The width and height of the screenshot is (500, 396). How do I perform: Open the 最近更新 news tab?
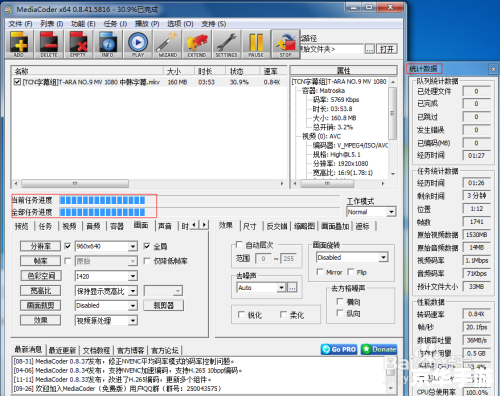coord(62,350)
